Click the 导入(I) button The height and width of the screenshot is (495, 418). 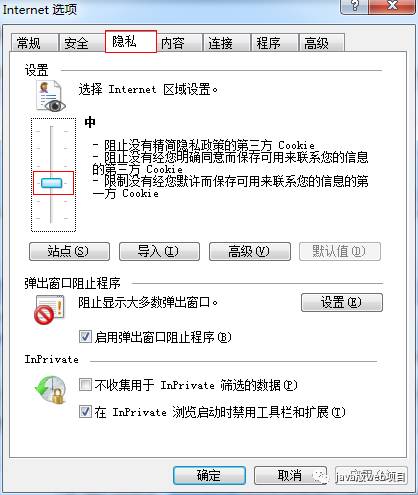[x=159, y=251]
